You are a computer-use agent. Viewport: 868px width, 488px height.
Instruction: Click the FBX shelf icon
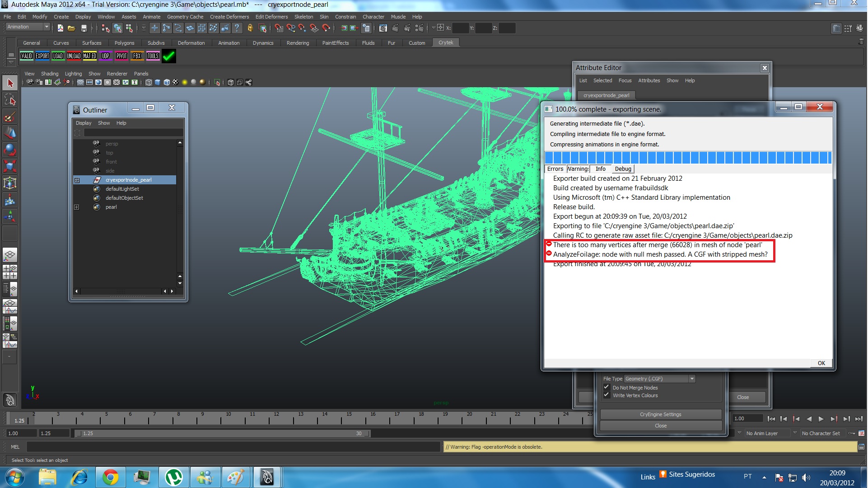click(137, 56)
